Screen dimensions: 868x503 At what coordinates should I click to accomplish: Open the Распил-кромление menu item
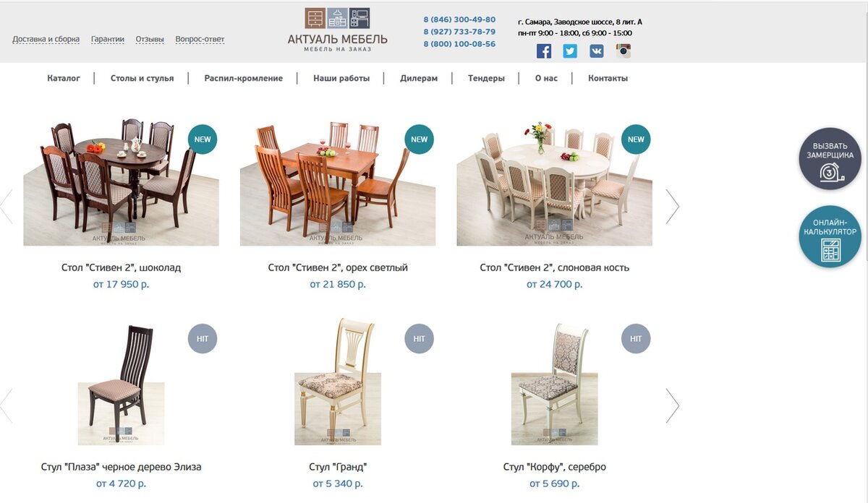tap(244, 78)
